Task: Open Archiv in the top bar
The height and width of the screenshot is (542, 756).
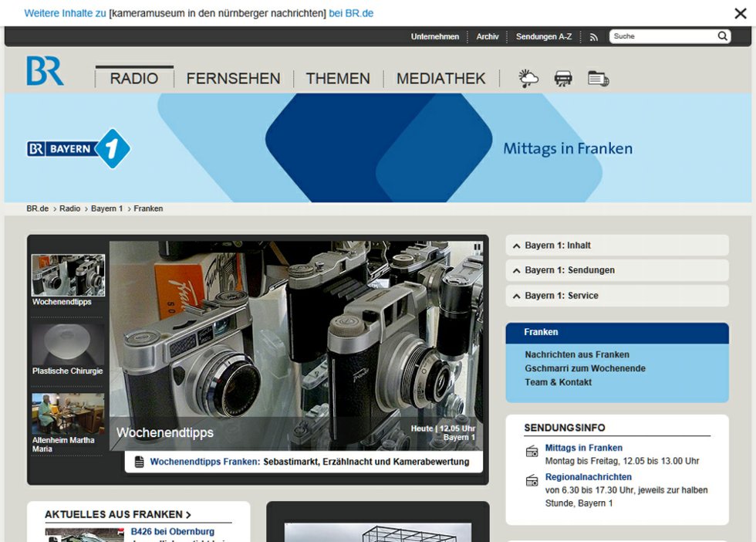Action: click(488, 37)
